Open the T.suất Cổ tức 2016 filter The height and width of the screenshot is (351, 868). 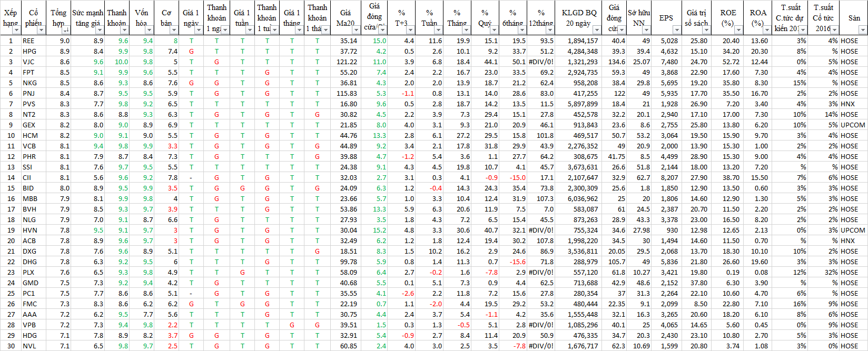(x=834, y=30)
